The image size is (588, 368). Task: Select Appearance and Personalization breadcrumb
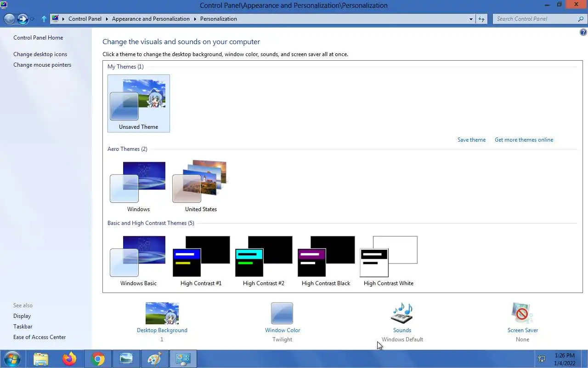pos(151,19)
